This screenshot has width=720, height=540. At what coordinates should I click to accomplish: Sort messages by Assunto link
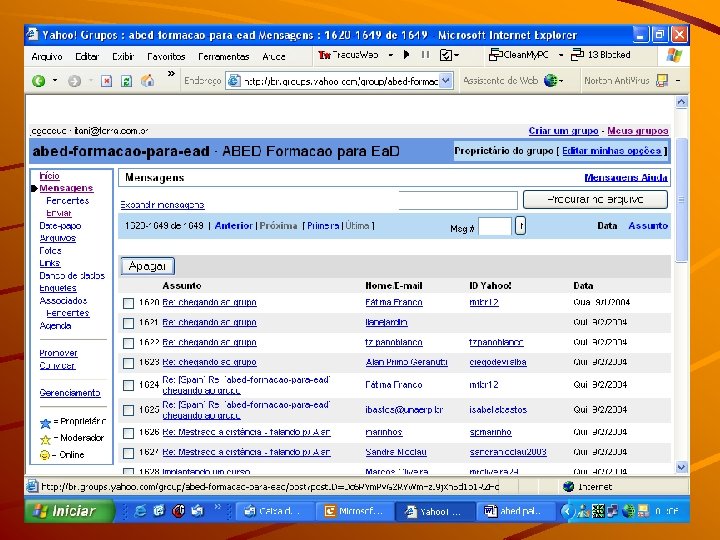point(648,225)
